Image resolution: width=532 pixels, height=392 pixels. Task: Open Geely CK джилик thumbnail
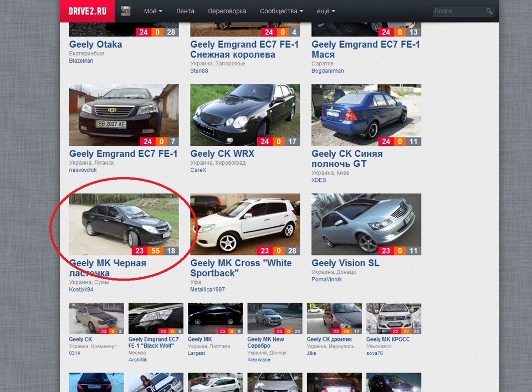coord(334,318)
